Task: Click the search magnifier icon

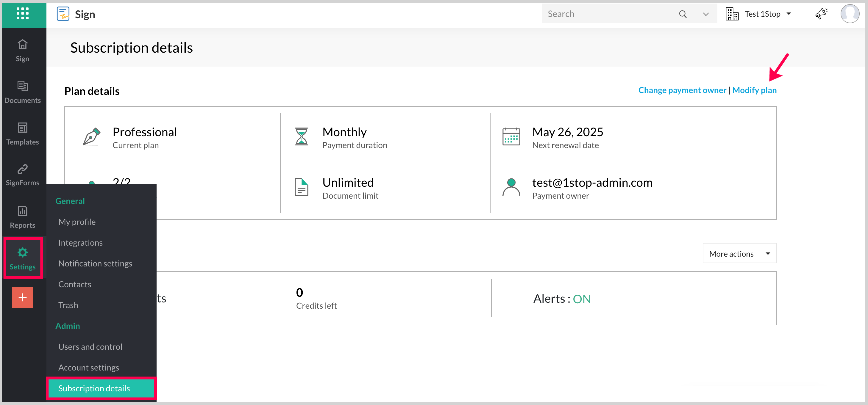Action: 682,14
